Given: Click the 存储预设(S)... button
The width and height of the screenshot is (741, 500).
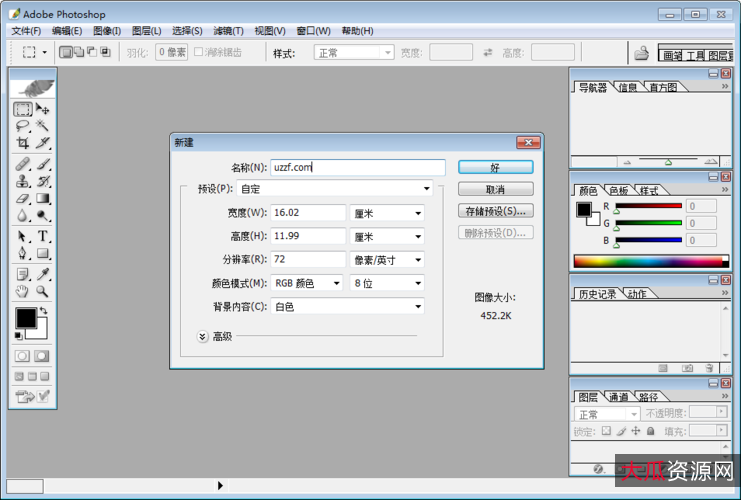Looking at the screenshot, I should click(x=496, y=211).
